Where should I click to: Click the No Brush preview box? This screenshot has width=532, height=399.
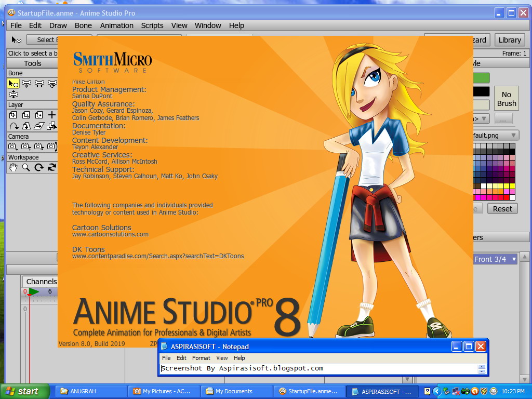(506, 99)
